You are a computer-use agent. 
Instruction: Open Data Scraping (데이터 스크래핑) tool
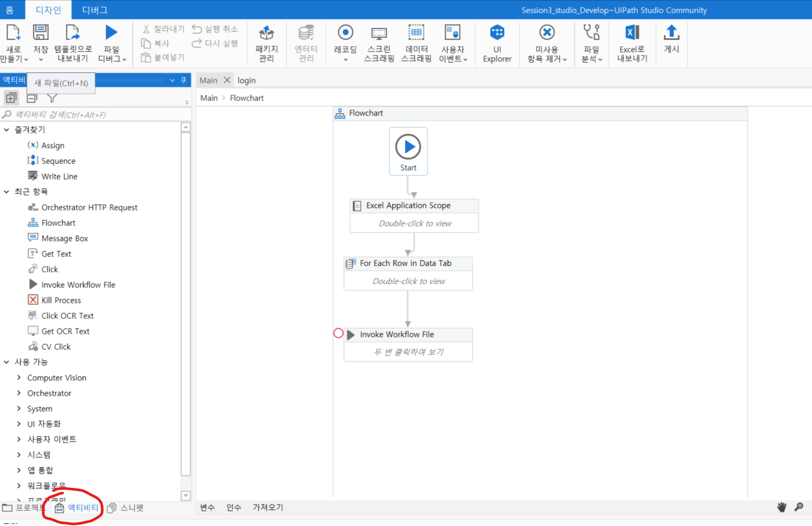click(x=416, y=33)
